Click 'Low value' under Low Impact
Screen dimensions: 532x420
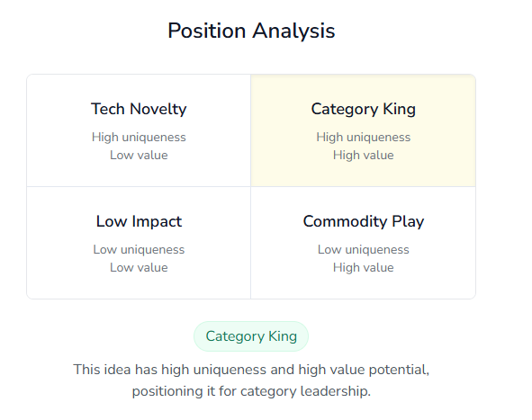[139, 268]
